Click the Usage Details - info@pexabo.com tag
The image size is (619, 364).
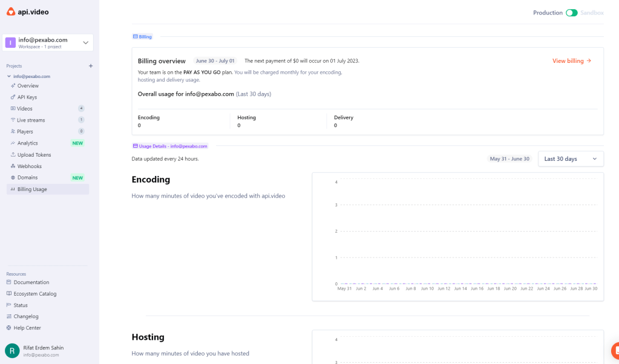(x=170, y=146)
